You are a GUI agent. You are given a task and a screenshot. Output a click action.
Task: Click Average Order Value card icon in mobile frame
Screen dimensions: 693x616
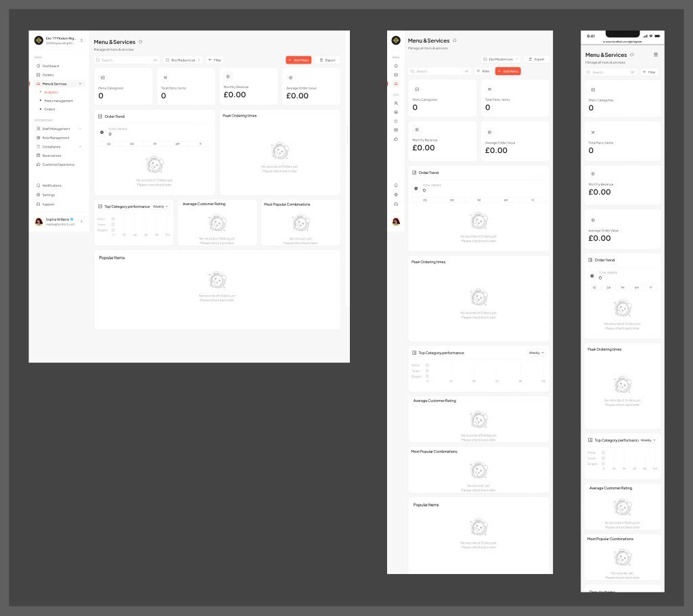coord(593,220)
